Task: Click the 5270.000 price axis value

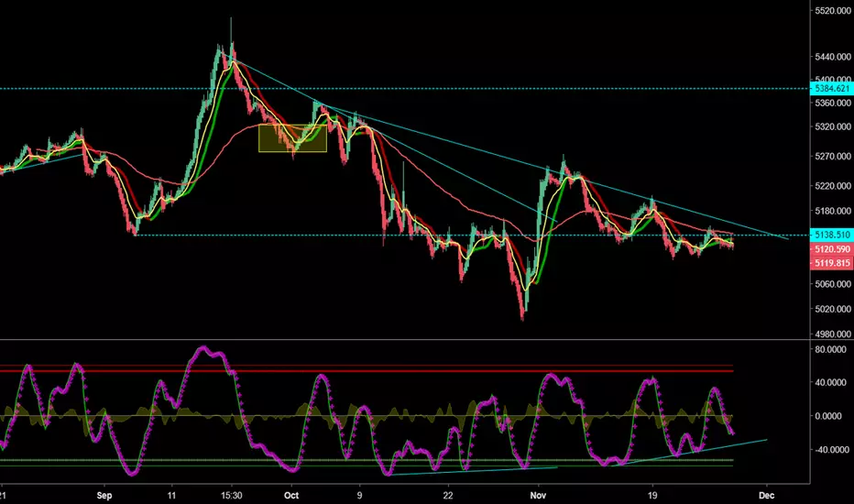Action: point(833,157)
